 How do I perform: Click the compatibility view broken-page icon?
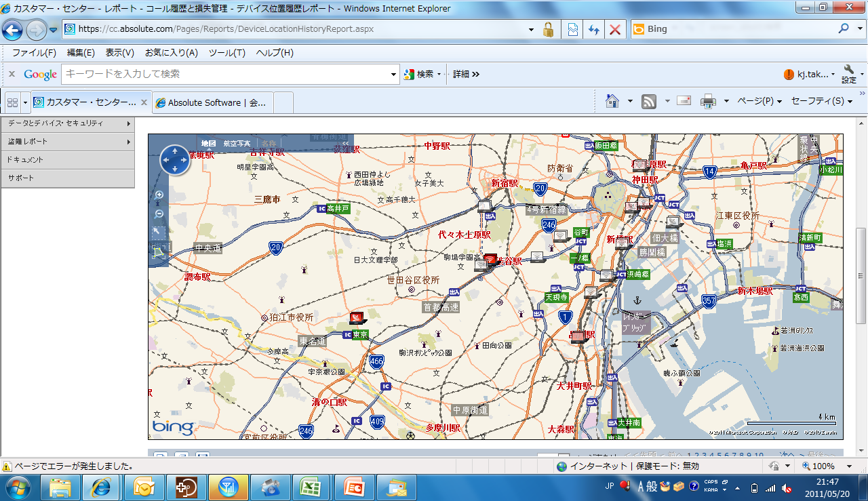tap(572, 29)
